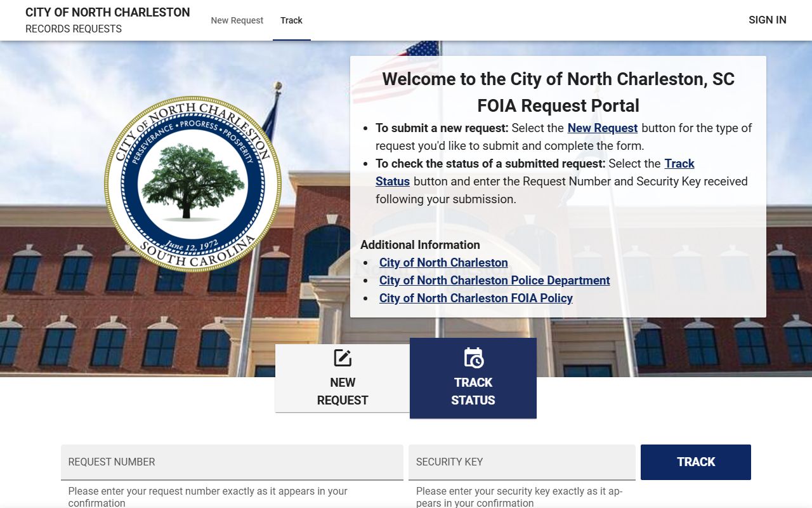Click the Request Number input field
812x508 pixels.
(232, 462)
